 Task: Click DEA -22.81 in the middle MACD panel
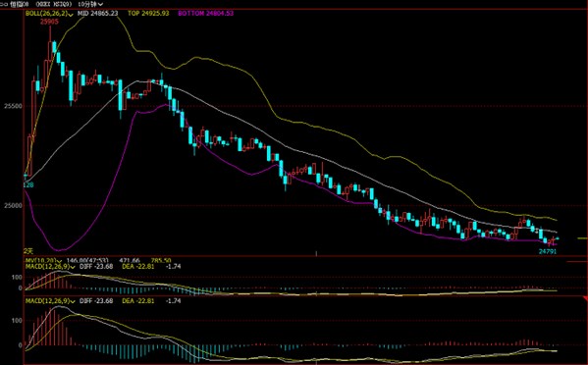pos(138,267)
